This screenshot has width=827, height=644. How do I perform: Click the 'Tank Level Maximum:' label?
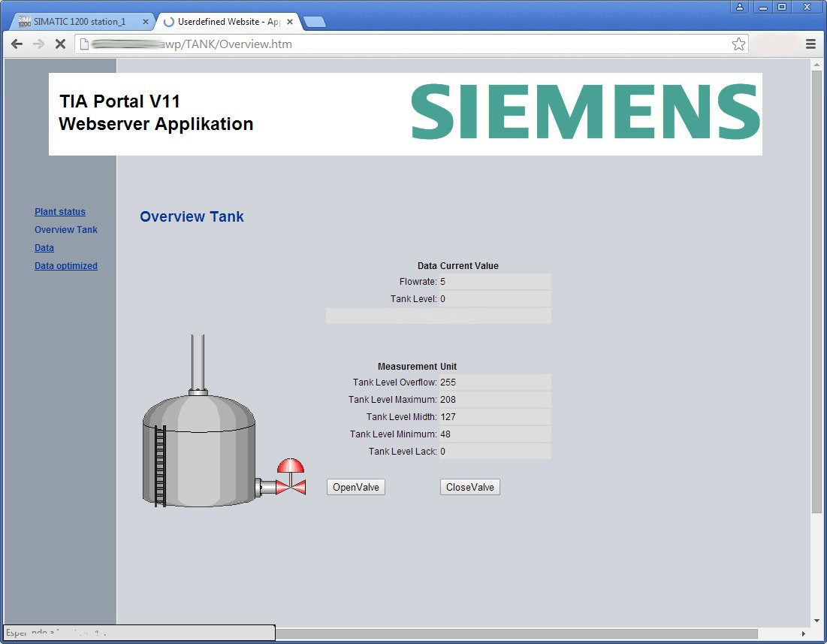pyautogui.click(x=392, y=400)
